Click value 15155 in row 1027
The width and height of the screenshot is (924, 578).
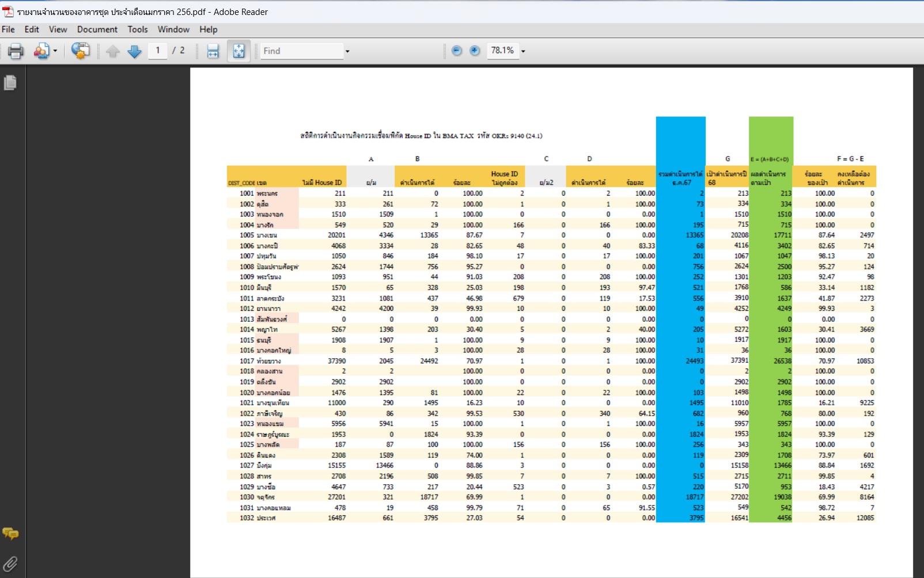point(337,466)
